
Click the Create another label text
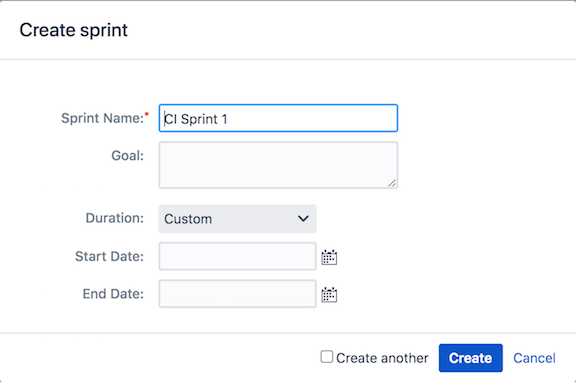coord(382,358)
